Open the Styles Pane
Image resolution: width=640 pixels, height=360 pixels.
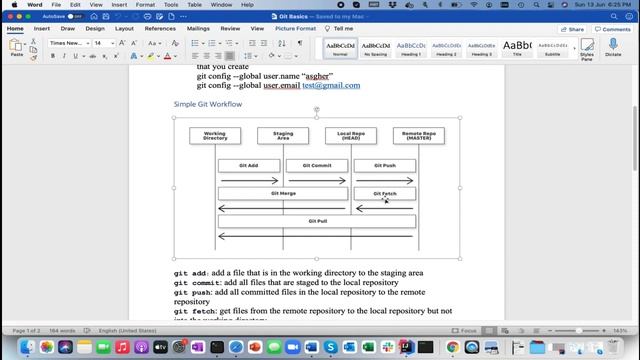pos(587,49)
